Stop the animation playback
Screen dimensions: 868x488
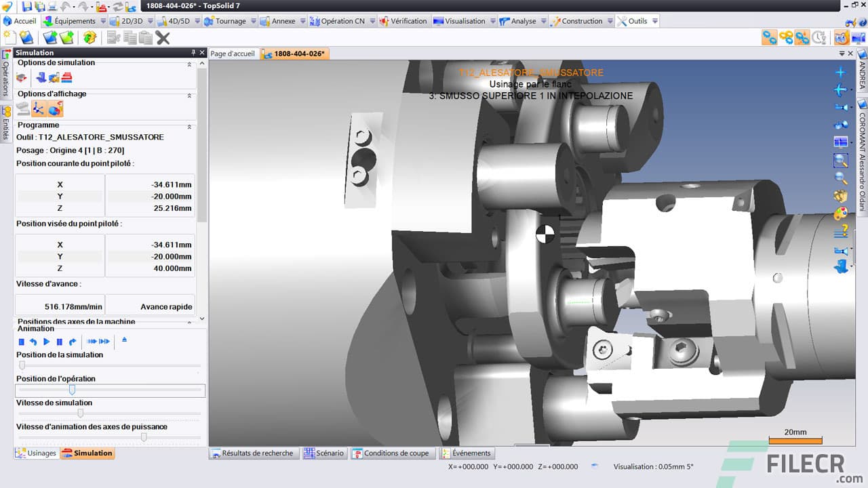[x=22, y=341]
